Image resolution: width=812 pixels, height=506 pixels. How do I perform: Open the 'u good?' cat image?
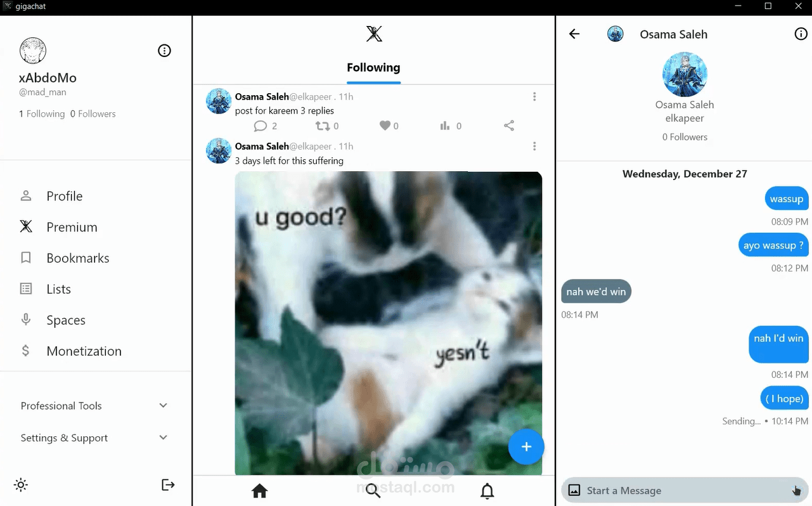click(389, 323)
